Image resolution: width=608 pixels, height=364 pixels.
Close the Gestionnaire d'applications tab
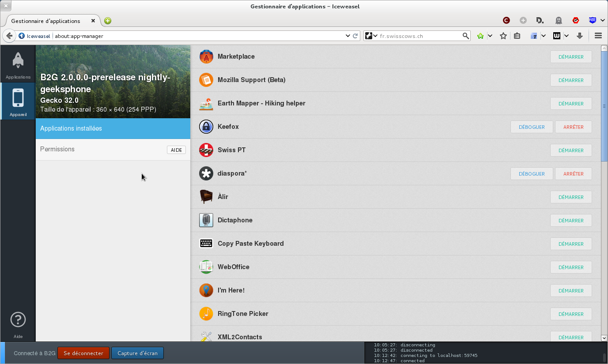pos(93,21)
